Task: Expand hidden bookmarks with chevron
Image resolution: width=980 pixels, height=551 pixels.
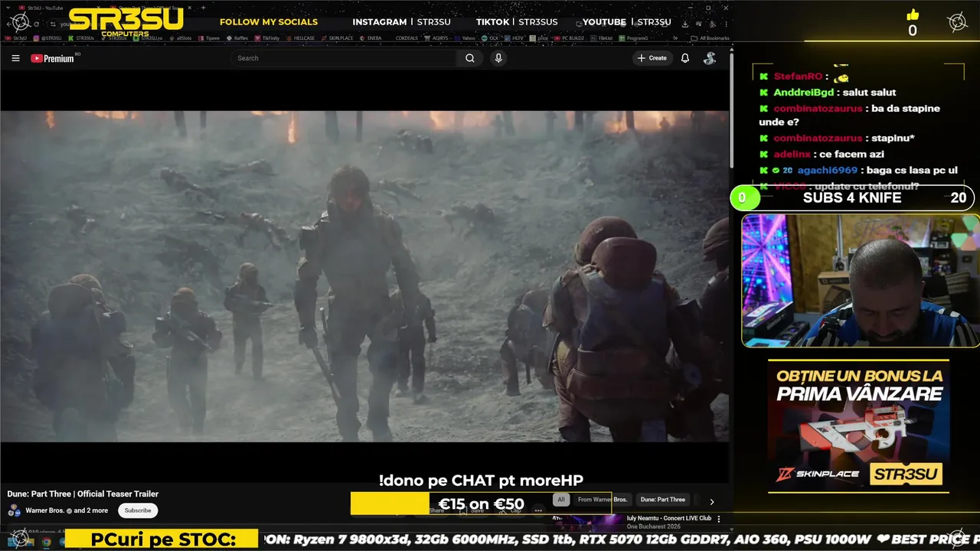Action: point(675,37)
